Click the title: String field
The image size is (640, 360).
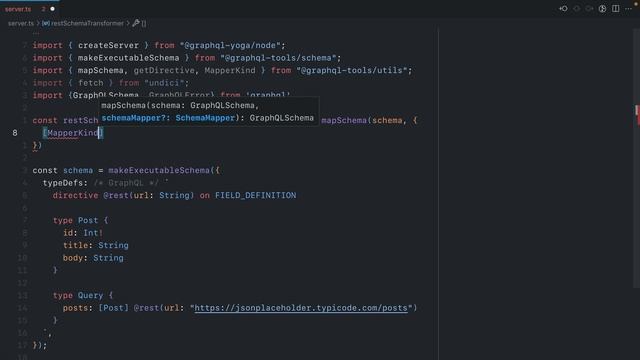point(96,245)
